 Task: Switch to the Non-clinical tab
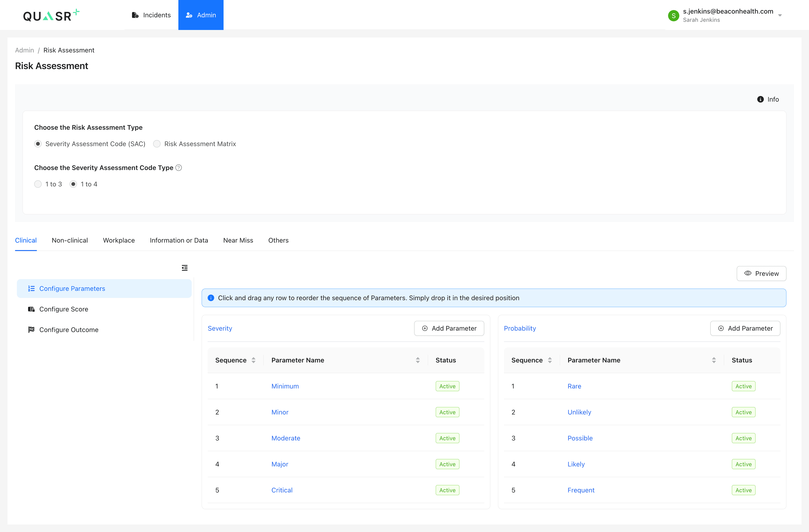pyautogui.click(x=70, y=240)
